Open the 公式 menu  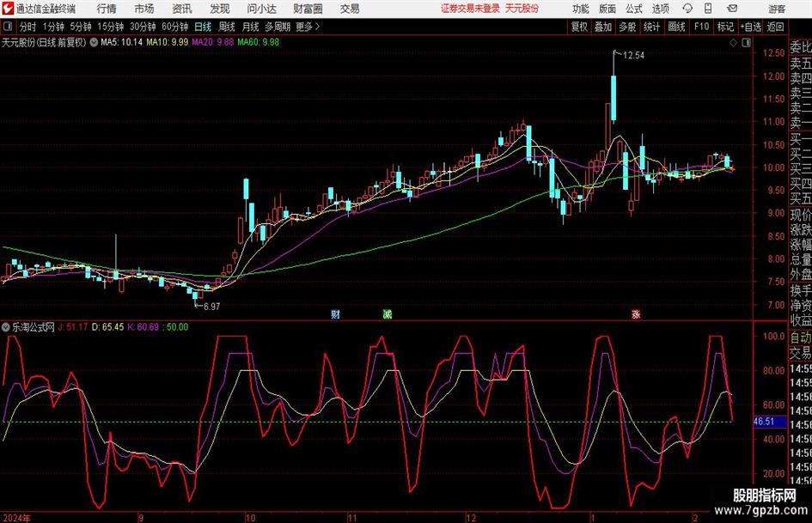[633, 9]
